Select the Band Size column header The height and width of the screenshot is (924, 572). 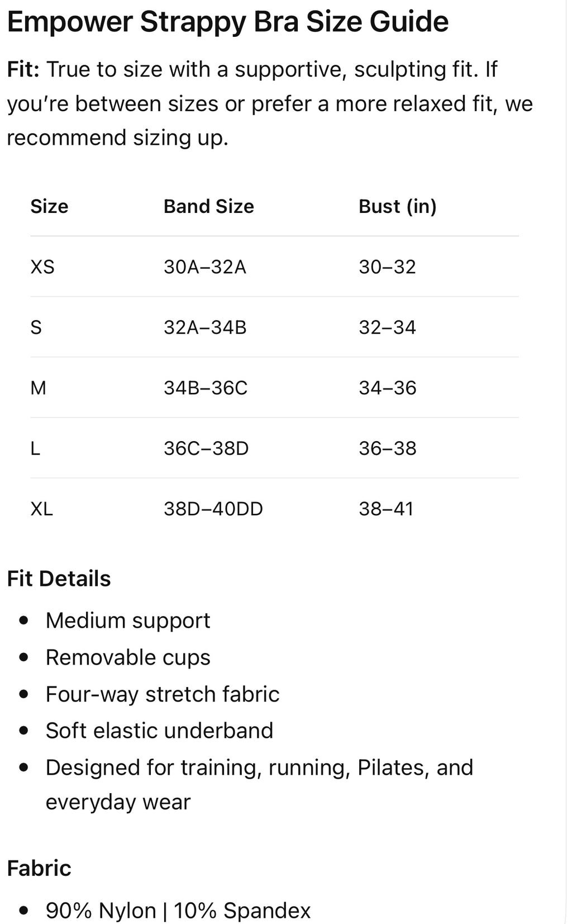tap(208, 206)
